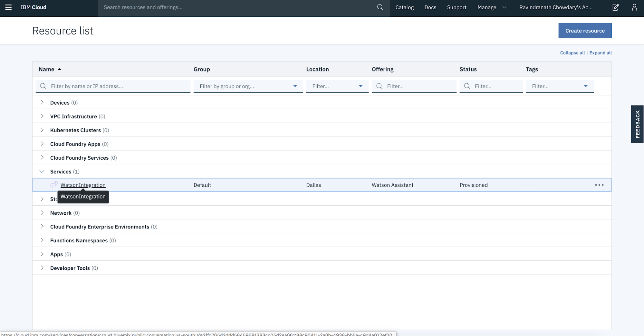The image size is (644, 336).
Task: Expand the Devices section
Action: (x=42, y=102)
